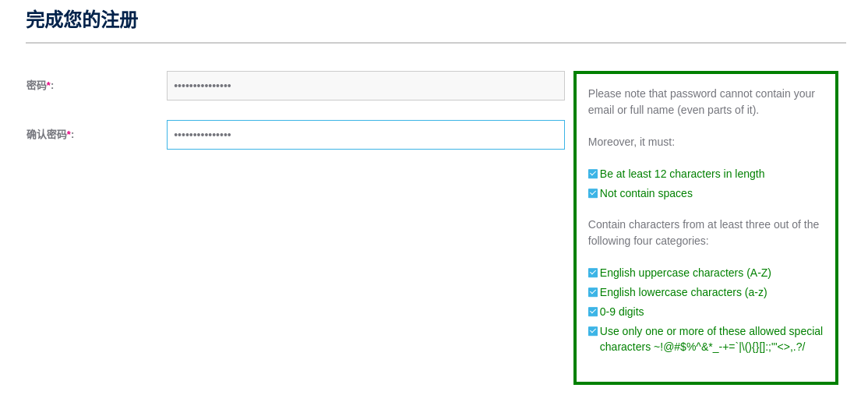Click the 'Moreover, it must:' text
The image size is (868, 402).
(631, 142)
